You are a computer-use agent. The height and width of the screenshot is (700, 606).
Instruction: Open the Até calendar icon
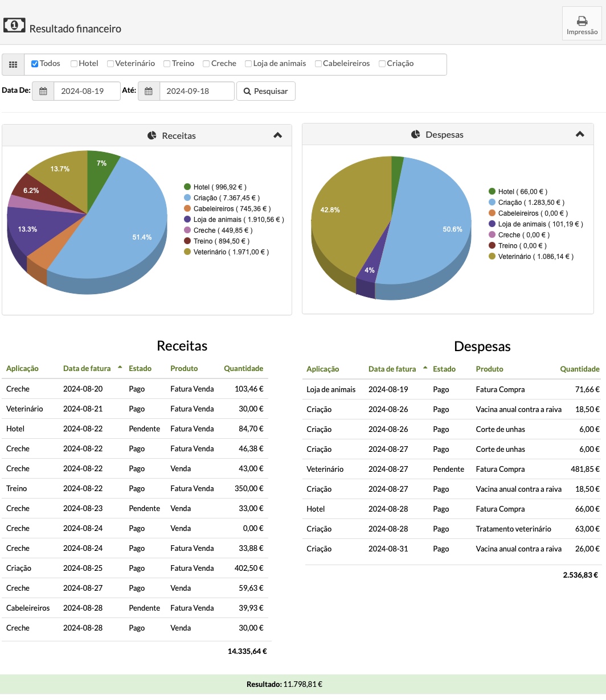tap(149, 91)
